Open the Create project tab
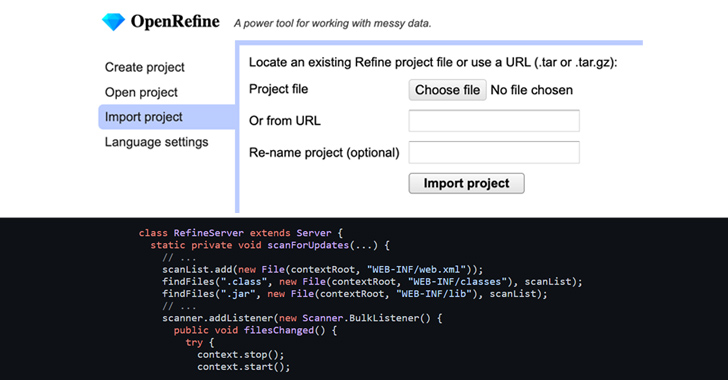Screen dimensions: 728x380 pos(144,67)
